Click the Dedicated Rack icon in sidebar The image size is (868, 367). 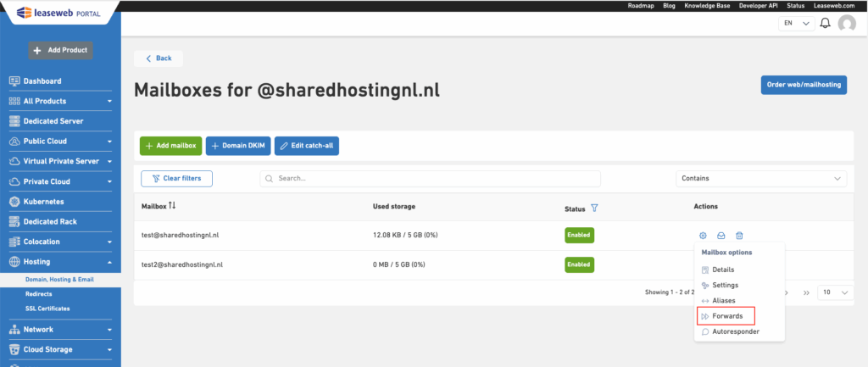15,221
